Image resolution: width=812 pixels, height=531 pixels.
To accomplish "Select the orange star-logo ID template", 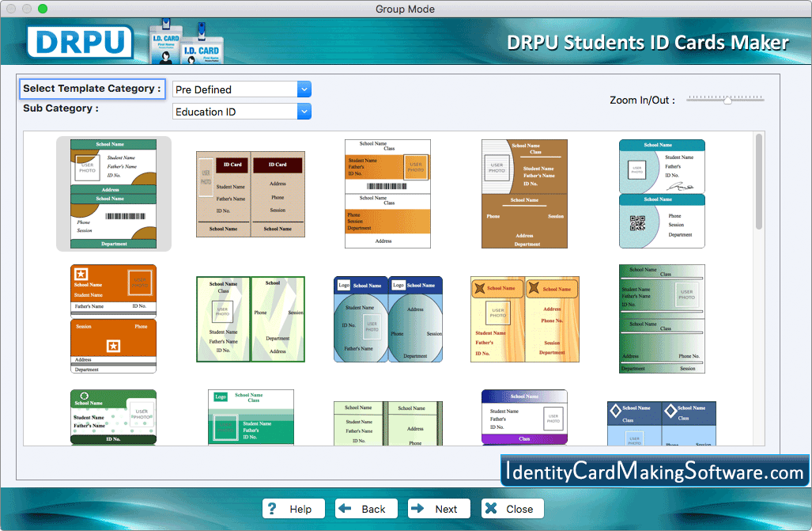I will pos(113,319).
